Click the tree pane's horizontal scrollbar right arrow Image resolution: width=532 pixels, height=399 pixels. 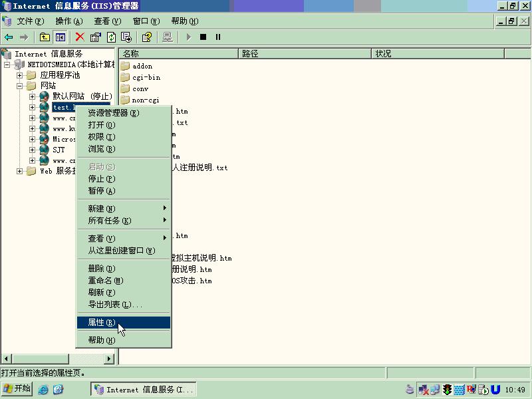[x=110, y=359]
